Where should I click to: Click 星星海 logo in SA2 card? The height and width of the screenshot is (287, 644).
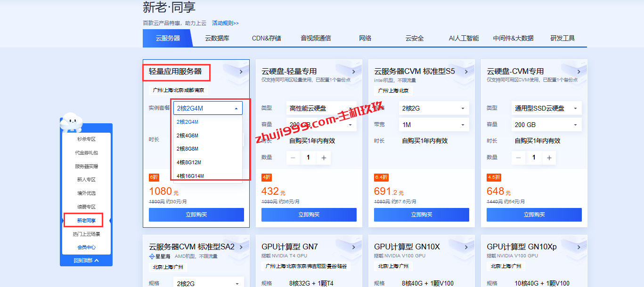tap(160, 256)
